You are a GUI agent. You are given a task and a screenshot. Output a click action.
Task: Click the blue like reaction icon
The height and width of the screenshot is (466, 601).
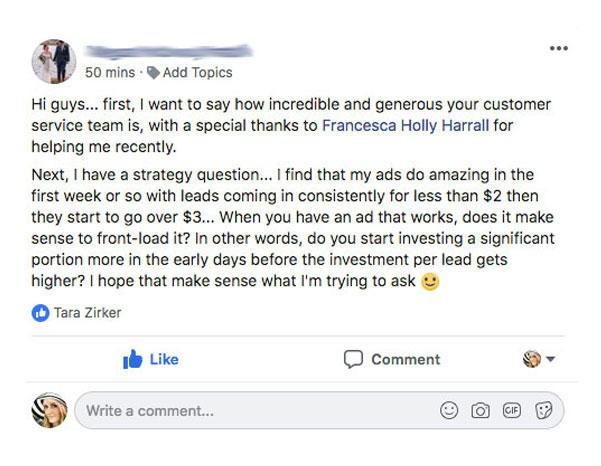tap(40, 313)
